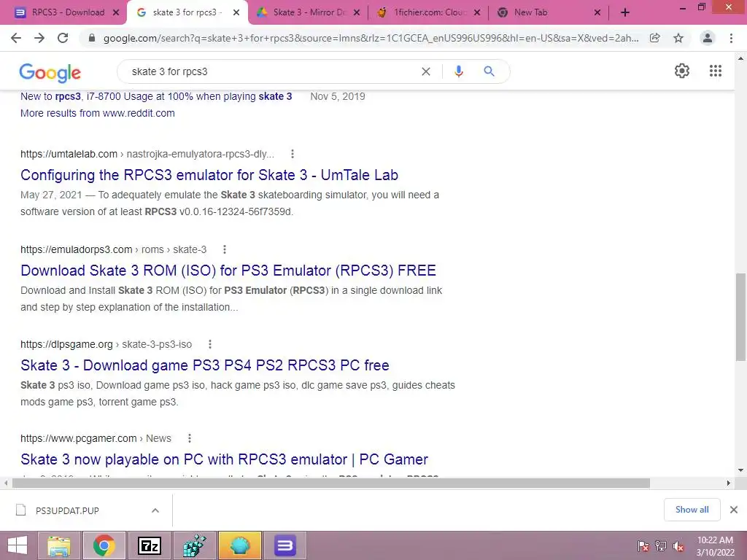Open more options for dlpsgame result
This screenshot has height=560, width=747.
pyautogui.click(x=209, y=344)
